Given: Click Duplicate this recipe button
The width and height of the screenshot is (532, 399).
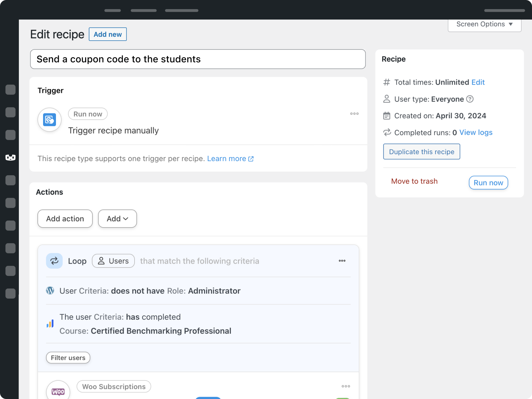Looking at the screenshot, I should click(x=421, y=152).
